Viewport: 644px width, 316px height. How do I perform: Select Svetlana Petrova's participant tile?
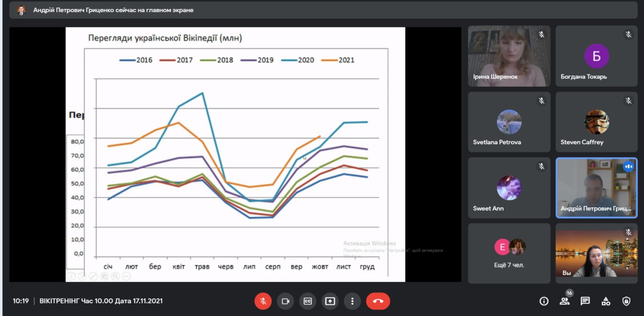coord(509,122)
